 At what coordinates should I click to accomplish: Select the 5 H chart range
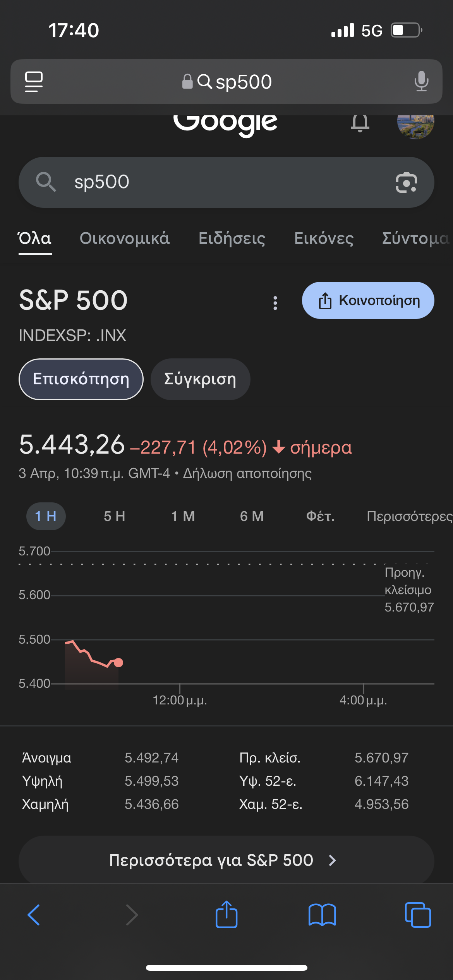pos(114,516)
